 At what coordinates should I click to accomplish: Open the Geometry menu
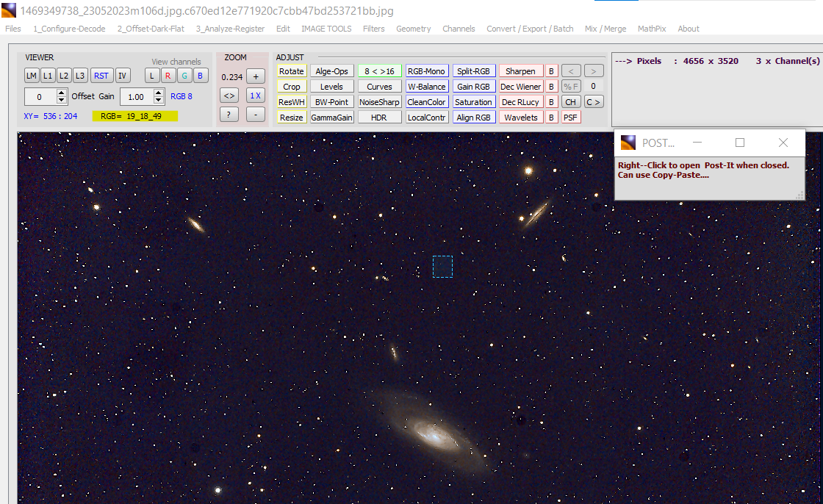(414, 29)
